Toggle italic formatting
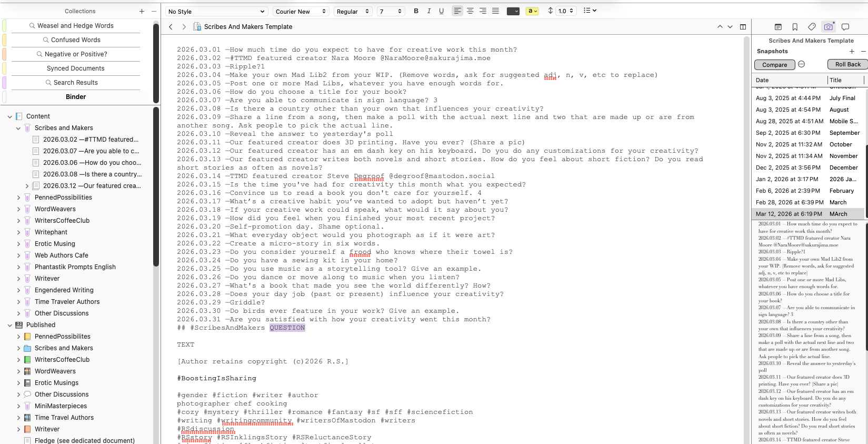868x444 pixels. point(429,11)
